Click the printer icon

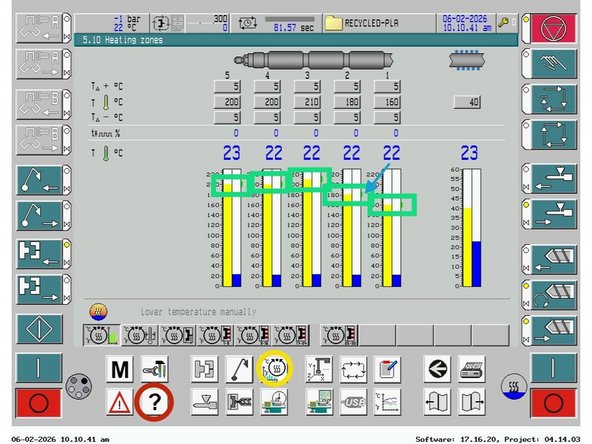click(x=472, y=369)
